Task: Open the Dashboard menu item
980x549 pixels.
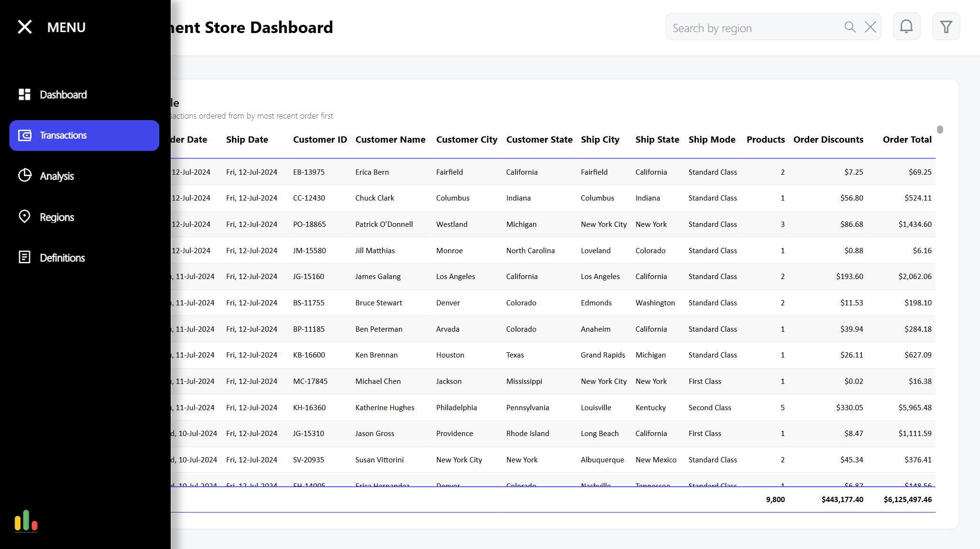Action: (x=84, y=95)
